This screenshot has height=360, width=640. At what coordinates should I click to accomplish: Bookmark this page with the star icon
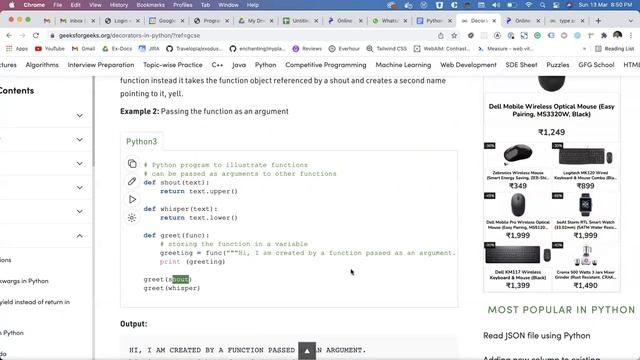click(454, 36)
